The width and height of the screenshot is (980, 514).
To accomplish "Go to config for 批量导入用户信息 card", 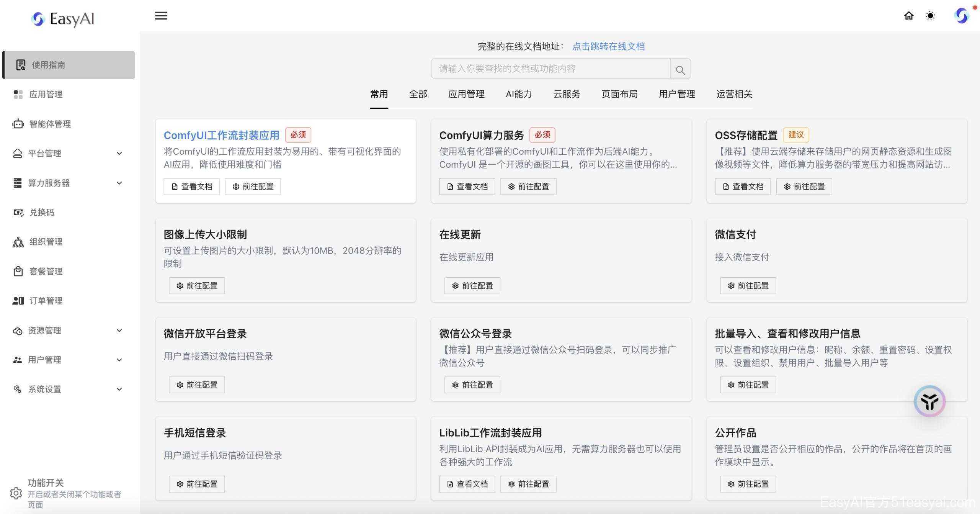I will (x=748, y=385).
